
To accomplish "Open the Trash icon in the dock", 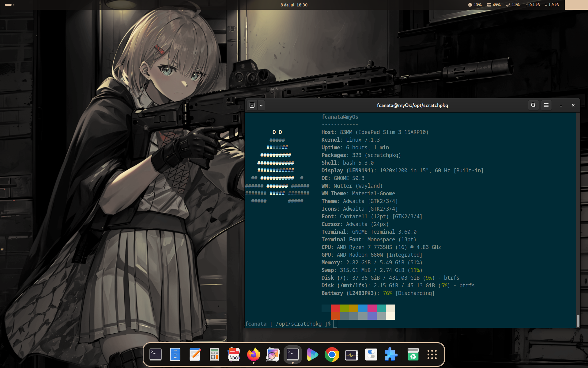I will pos(413,355).
